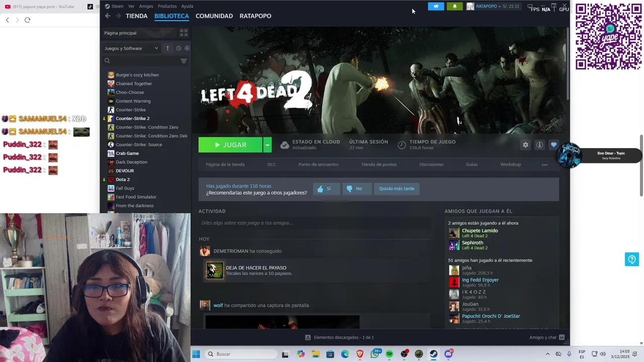Open Steam announcements megaphone icon

436,7
